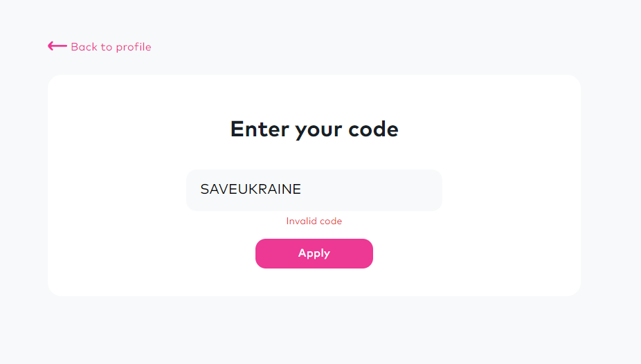Viewport: 641px width, 364px height.
Task: Focus the code input field
Action: (x=314, y=190)
